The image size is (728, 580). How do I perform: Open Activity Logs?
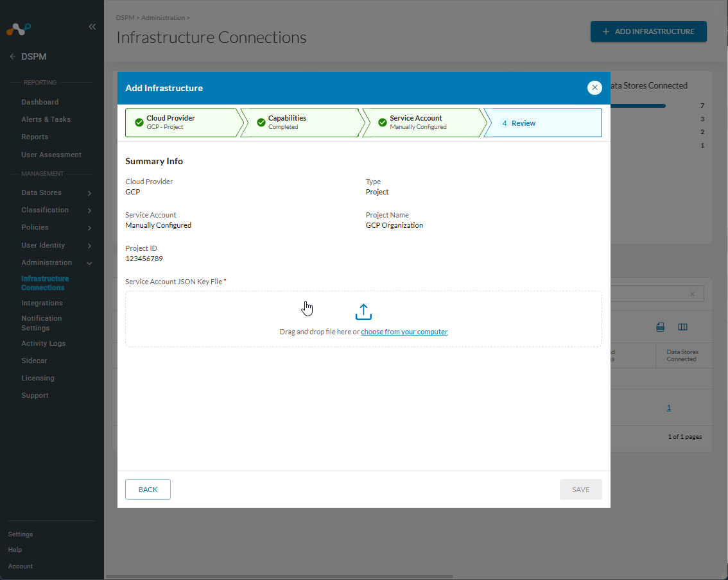point(43,343)
